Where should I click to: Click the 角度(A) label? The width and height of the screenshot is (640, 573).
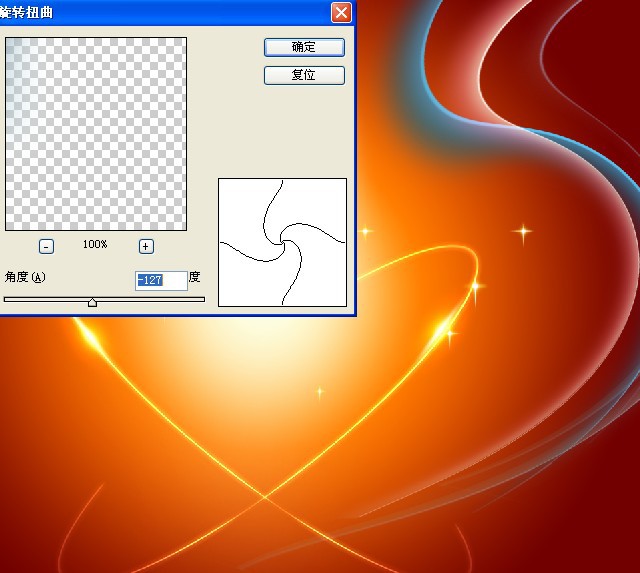tap(25, 277)
